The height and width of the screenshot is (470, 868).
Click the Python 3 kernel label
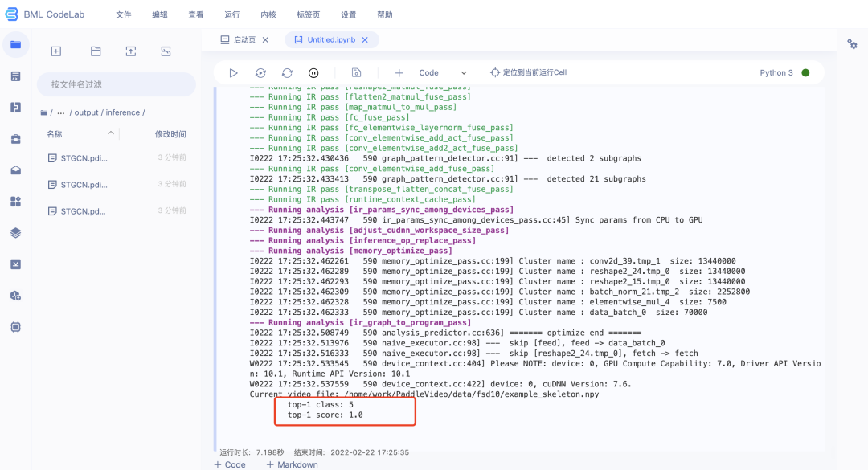[x=776, y=72]
